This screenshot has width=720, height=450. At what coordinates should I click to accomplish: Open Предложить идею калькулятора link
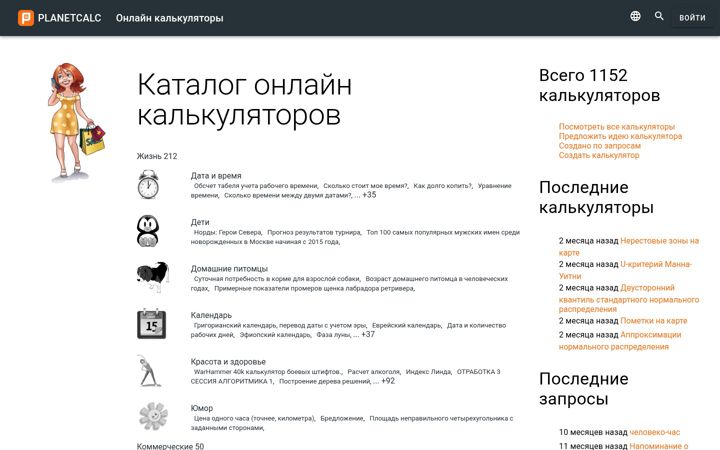(620, 136)
